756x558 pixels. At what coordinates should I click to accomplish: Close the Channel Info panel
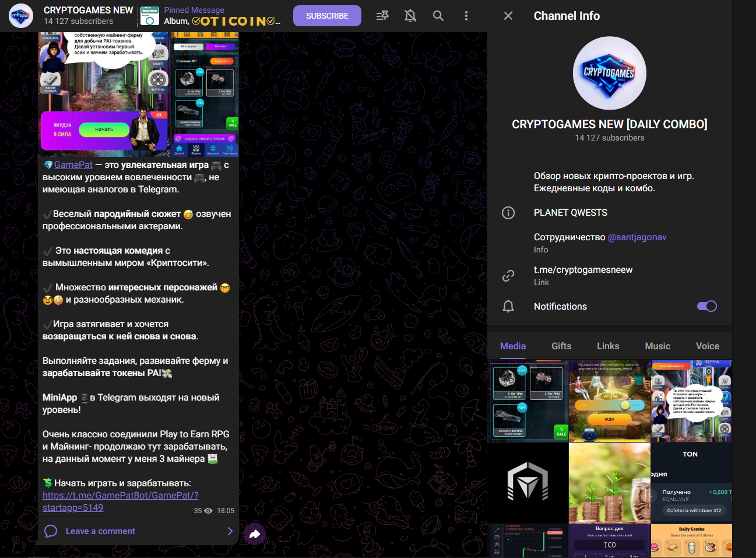tap(508, 16)
